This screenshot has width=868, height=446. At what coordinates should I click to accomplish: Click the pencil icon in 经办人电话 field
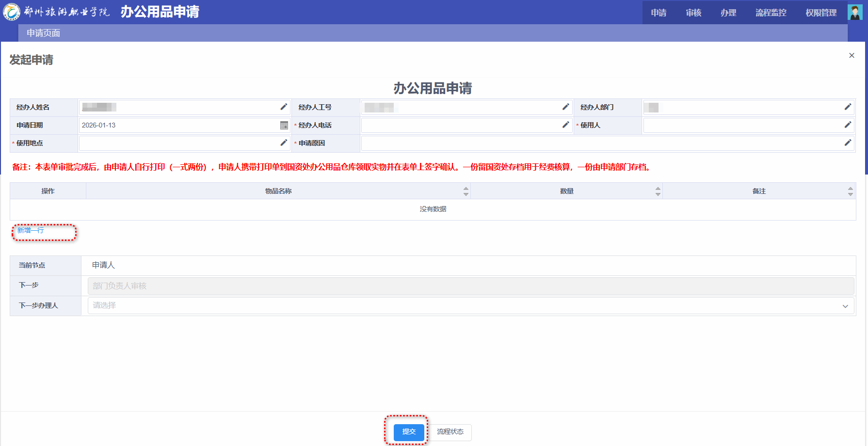[565, 125]
